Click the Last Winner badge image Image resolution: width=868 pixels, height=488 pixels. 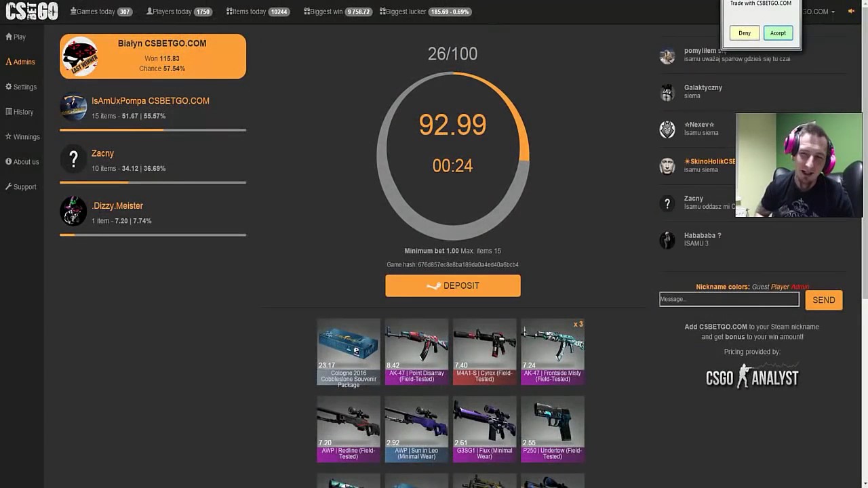pyautogui.click(x=80, y=57)
